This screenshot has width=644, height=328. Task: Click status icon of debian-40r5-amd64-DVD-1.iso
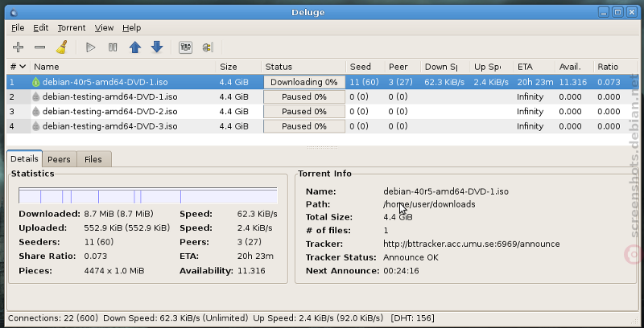pos(36,82)
